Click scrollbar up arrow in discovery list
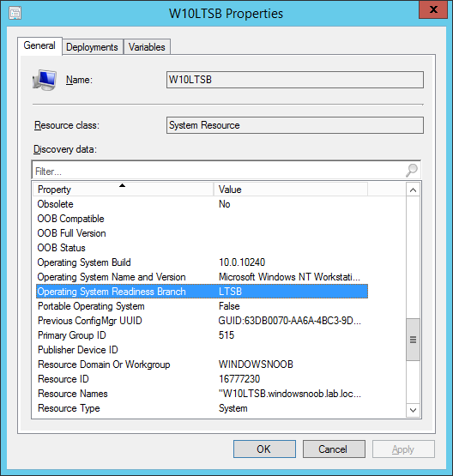Screen dimensions: 453x476 coord(413,190)
